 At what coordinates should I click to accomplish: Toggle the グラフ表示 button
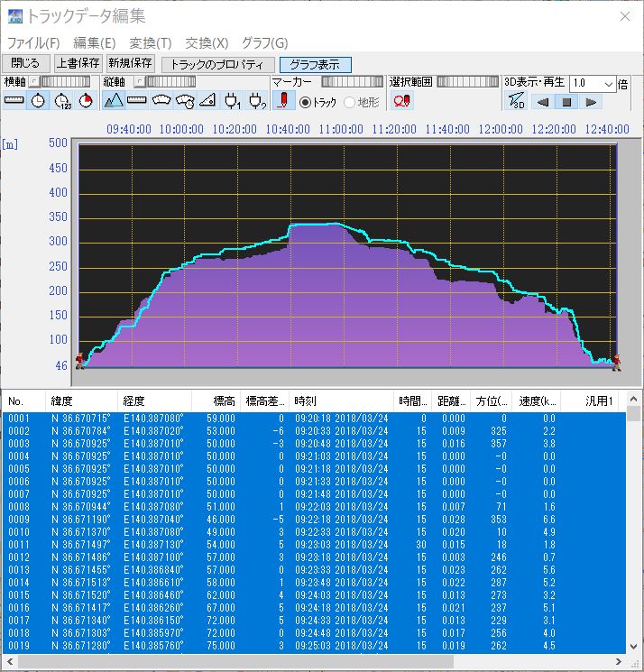pos(316,65)
